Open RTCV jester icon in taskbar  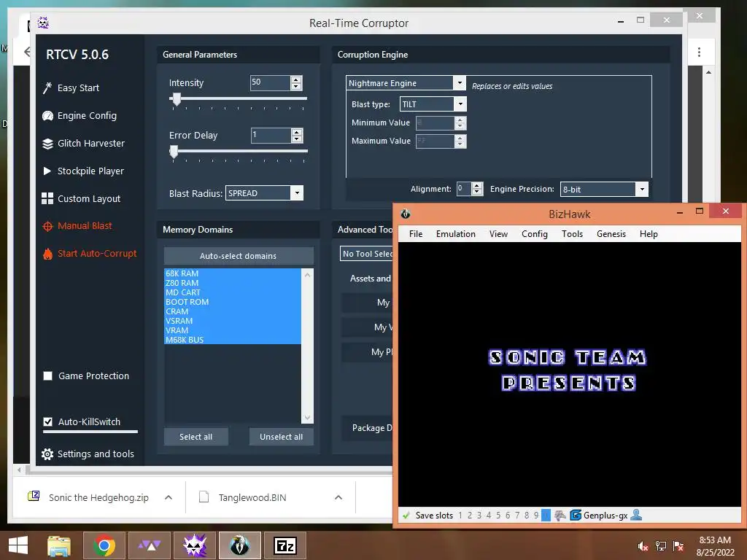tap(194, 545)
